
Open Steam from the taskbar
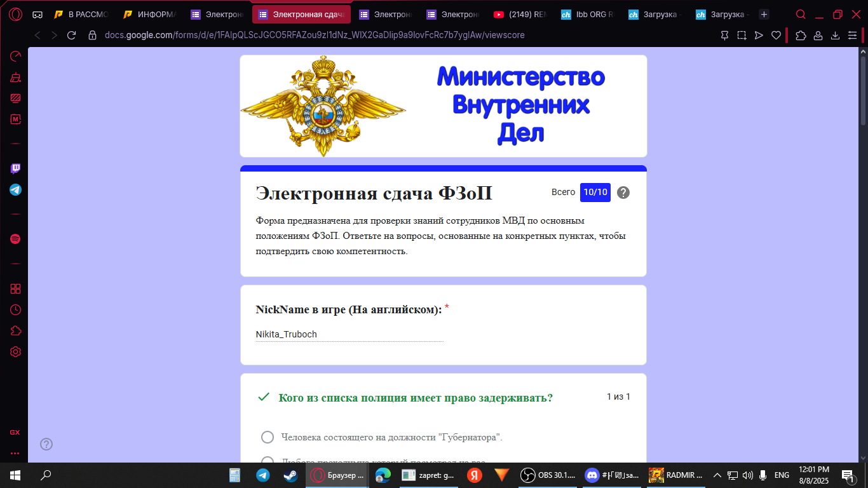click(x=292, y=475)
